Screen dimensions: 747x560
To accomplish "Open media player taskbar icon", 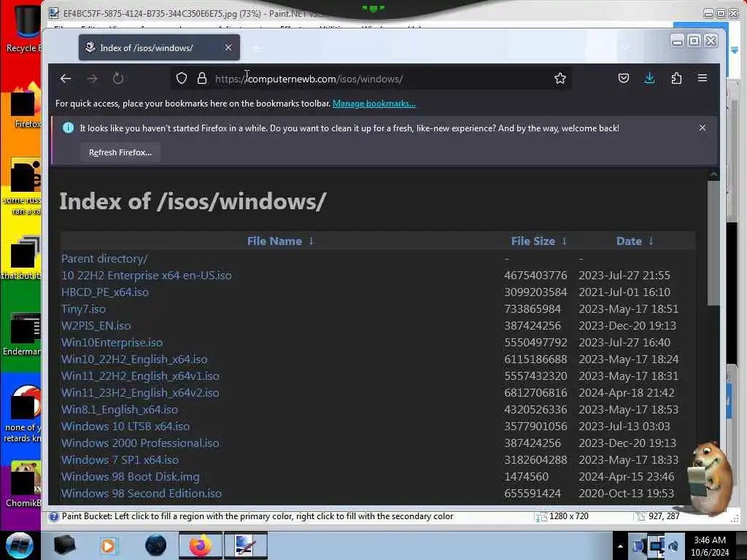I will tap(108, 545).
